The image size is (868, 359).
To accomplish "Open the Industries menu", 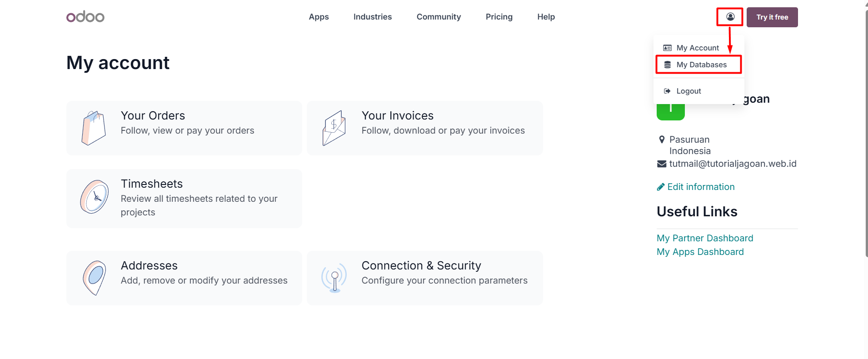I will [x=373, y=17].
